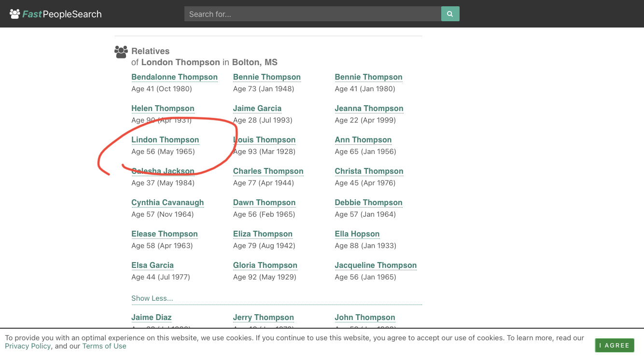Viewport: 644px width, 362px height.
Task: Open Ann Thompson's record
Action: (x=364, y=140)
